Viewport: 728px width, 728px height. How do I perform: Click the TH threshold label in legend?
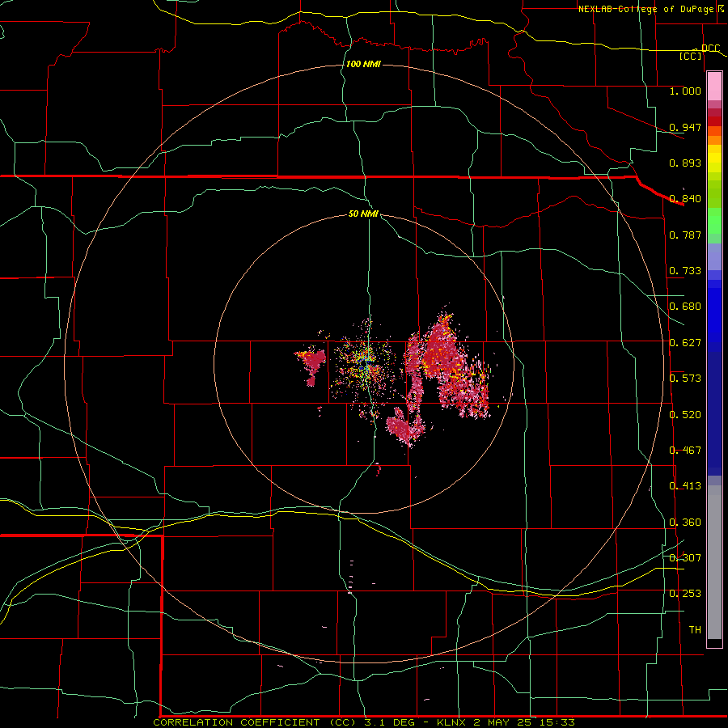pyautogui.click(x=695, y=630)
